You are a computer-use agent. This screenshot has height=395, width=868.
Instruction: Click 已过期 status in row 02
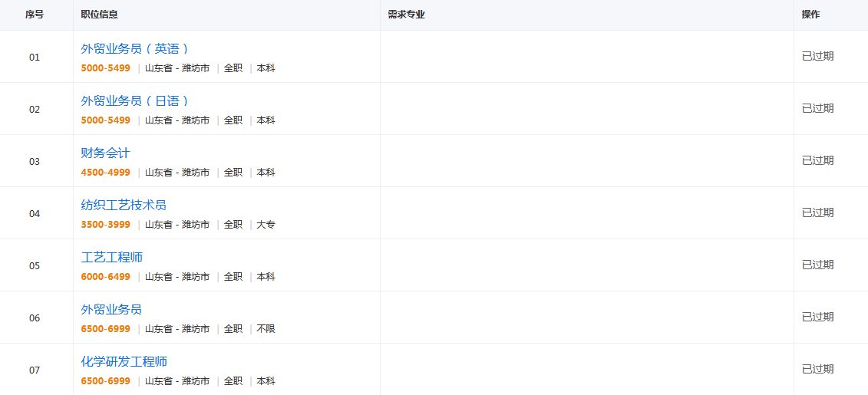pyautogui.click(x=817, y=108)
